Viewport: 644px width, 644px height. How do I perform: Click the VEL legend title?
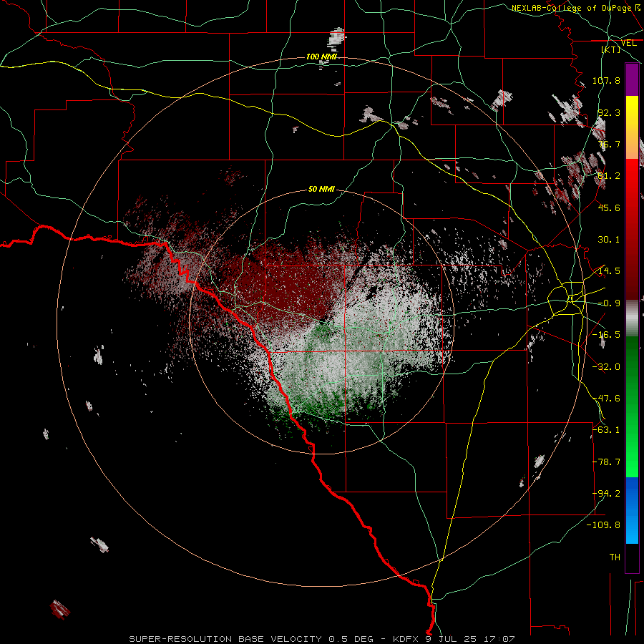(629, 43)
